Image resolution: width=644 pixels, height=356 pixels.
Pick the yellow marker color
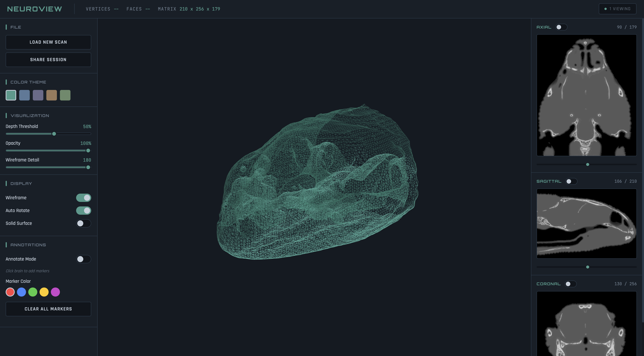coord(44,292)
